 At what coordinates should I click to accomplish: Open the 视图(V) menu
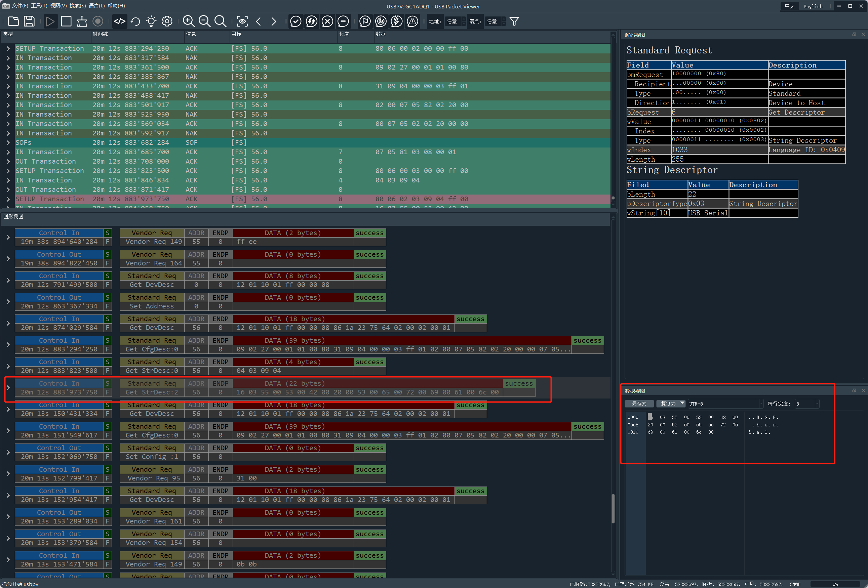tap(58, 6)
